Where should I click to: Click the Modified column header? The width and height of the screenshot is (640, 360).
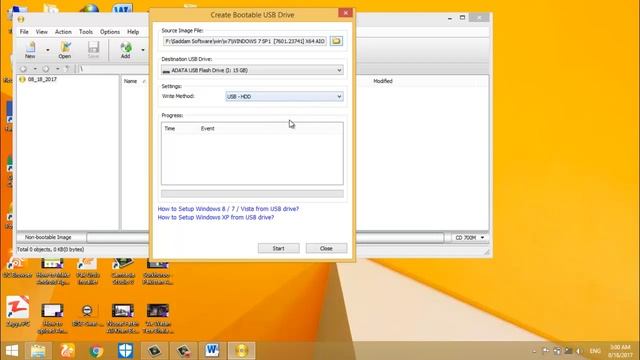pyautogui.click(x=383, y=81)
